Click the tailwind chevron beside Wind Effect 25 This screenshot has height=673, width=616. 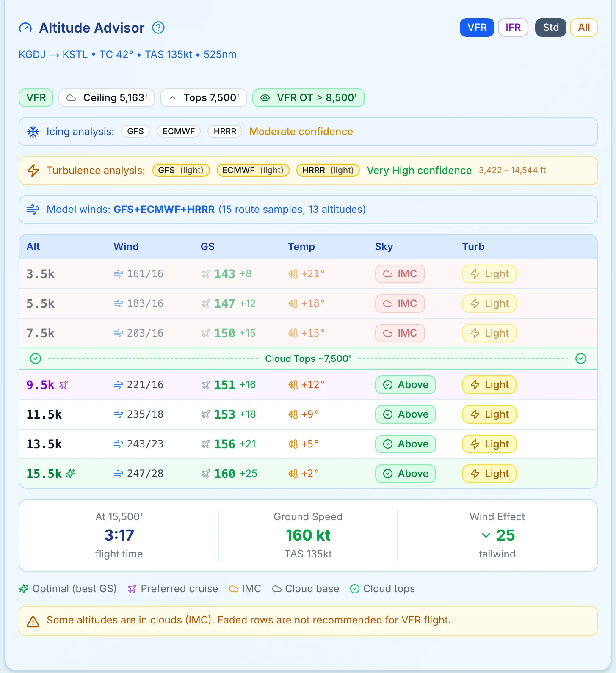pos(486,535)
